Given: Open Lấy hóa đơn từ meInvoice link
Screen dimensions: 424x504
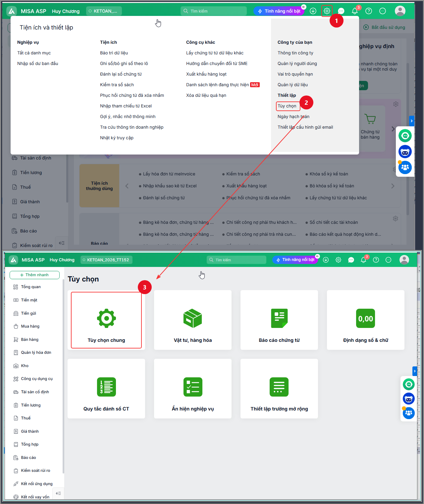Looking at the screenshot, I should tap(169, 174).
